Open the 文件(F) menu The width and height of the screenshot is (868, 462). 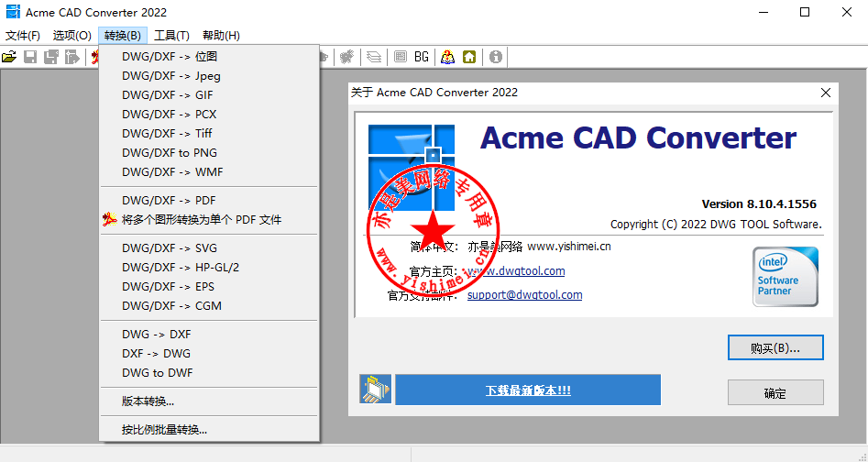coord(23,36)
